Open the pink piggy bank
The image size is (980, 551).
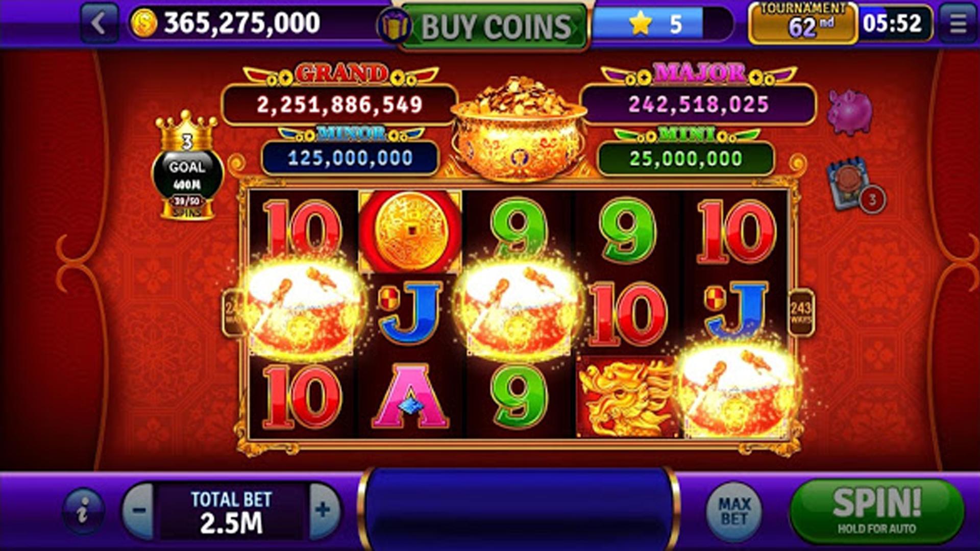[850, 111]
